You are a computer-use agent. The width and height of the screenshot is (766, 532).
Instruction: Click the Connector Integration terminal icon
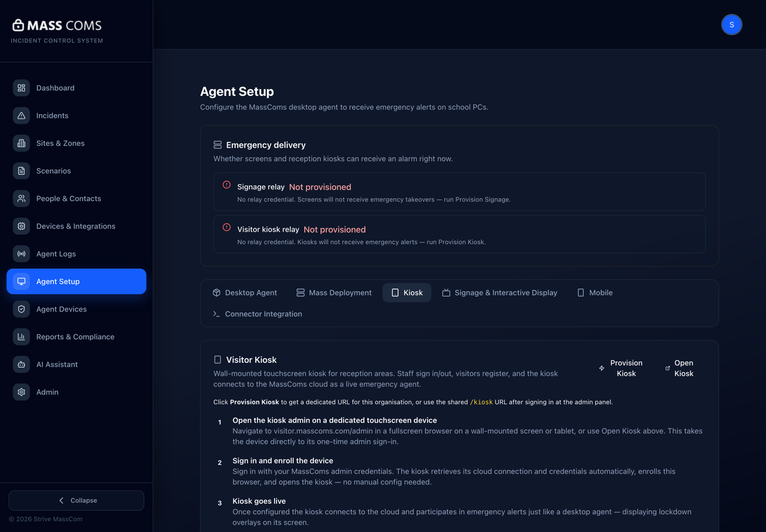click(x=217, y=314)
